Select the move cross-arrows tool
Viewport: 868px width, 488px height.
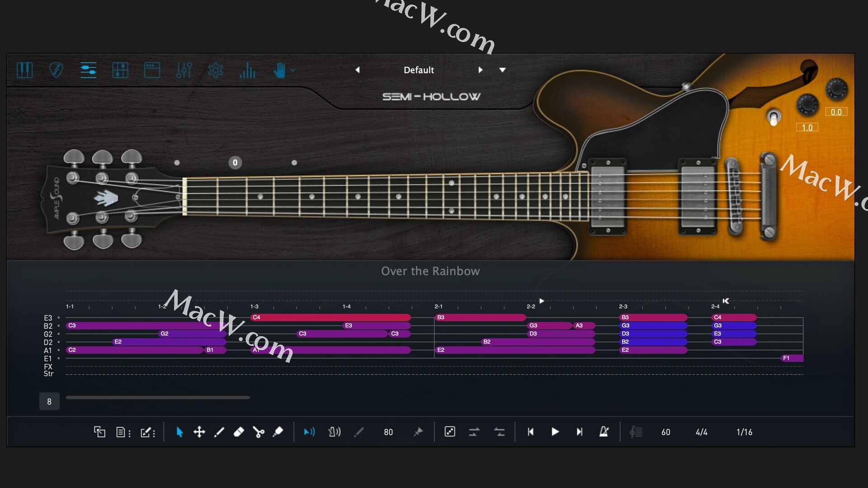[x=199, y=432]
